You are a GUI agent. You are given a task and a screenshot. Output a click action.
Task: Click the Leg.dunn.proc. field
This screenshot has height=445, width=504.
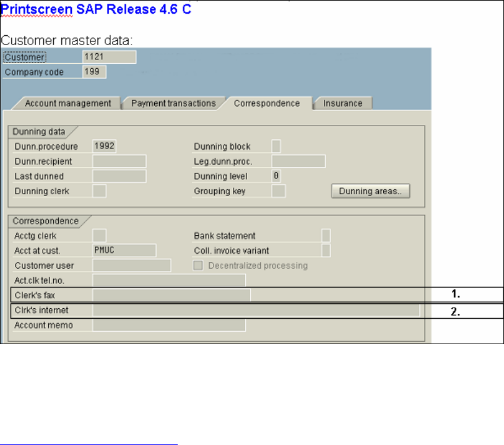(298, 161)
